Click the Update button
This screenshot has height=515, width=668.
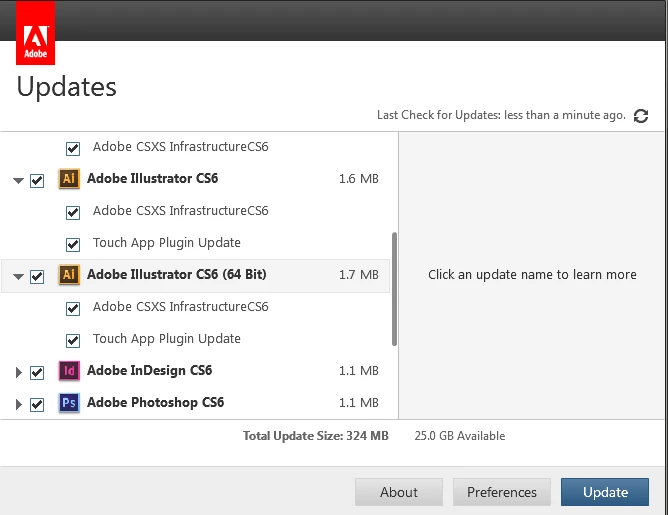(605, 492)
